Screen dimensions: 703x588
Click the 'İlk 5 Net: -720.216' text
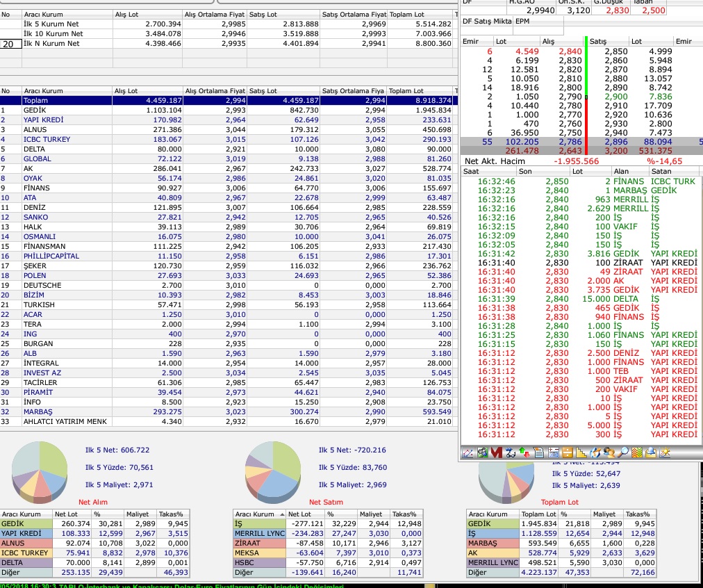click(352, 450)
